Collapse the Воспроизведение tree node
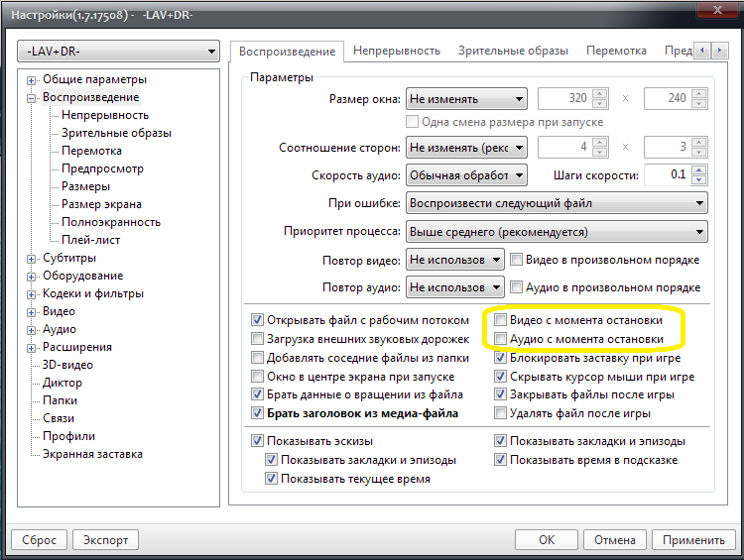 coord(33,97)
